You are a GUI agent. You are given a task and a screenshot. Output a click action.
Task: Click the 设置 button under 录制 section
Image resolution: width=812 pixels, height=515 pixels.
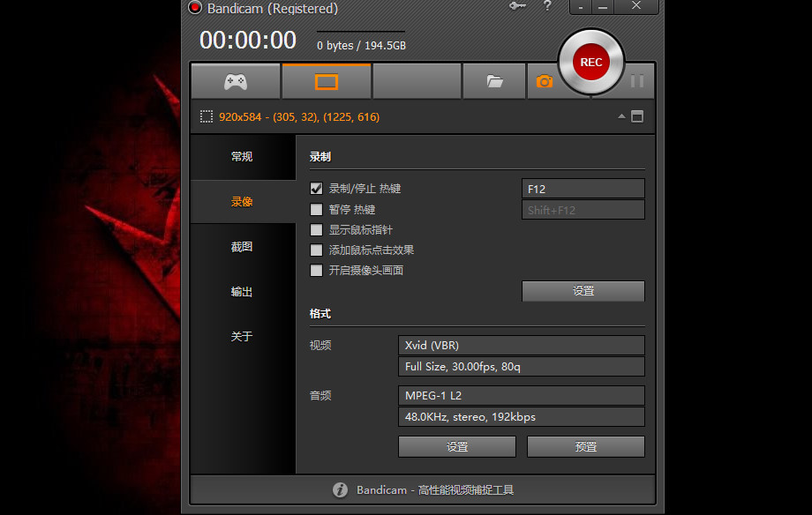click(583, 291)
